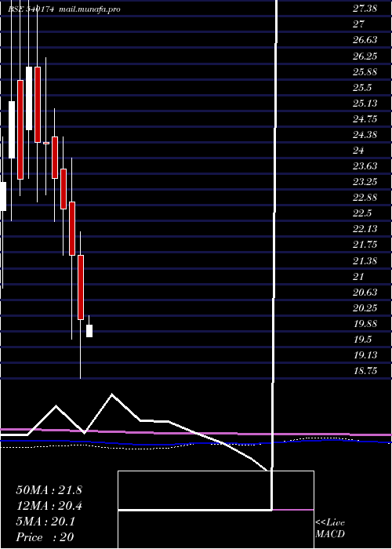Click the 25.88 price axis label
This screenshot has height=549, width=392.
365,72
